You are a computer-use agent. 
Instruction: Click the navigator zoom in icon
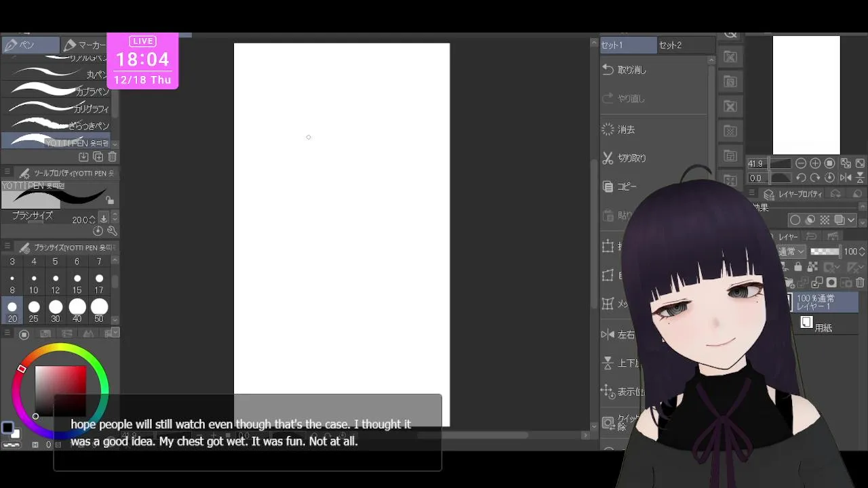tap(815, 163)
